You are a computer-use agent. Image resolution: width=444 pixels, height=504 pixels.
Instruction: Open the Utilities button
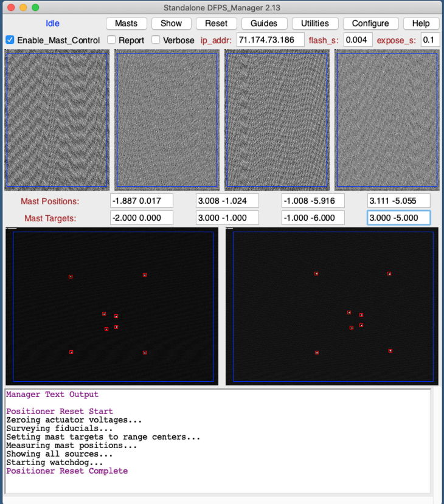coord(315,24)
